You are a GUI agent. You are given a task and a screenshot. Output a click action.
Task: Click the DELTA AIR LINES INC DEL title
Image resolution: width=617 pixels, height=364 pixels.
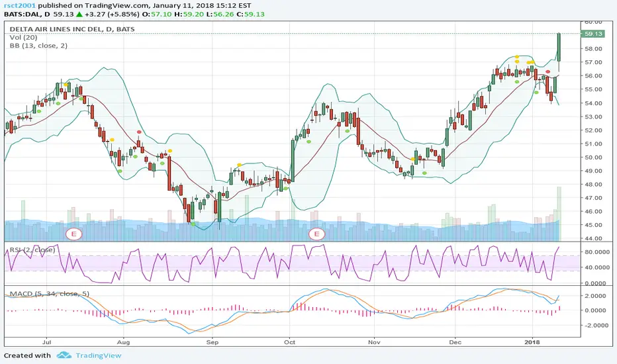point(72,29)
